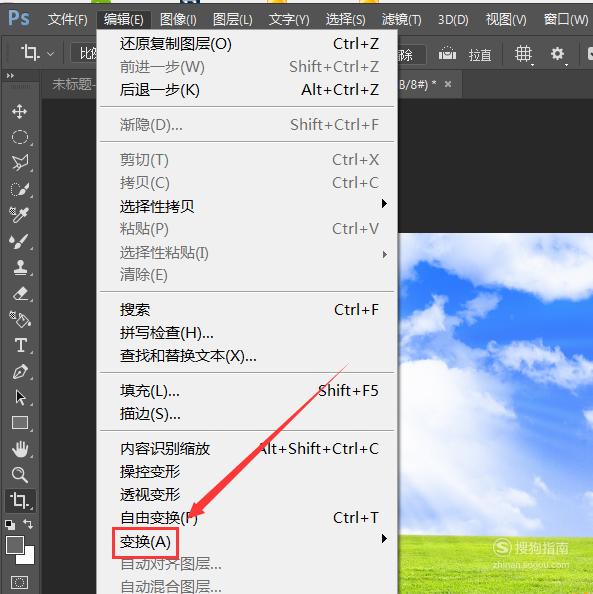Screen dimensions: 593x594
Task: Open crop settings gear icon
Action: tap(557, 54)
